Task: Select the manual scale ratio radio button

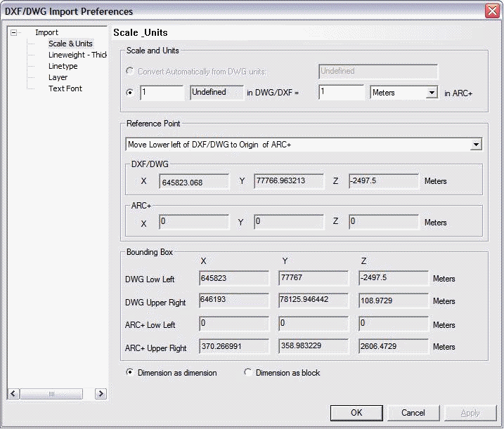Action: tap(130, 93)
